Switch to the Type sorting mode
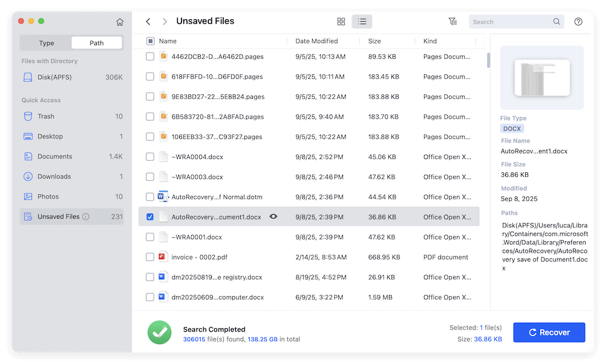The height and width of the screenshot is (364, 605). coord(46,42)
